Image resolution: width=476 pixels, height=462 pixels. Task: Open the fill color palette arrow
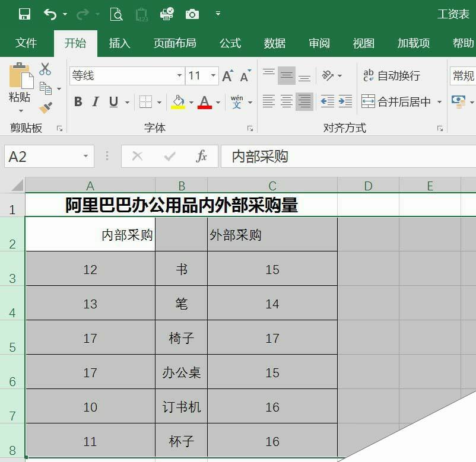pos(191,102)
